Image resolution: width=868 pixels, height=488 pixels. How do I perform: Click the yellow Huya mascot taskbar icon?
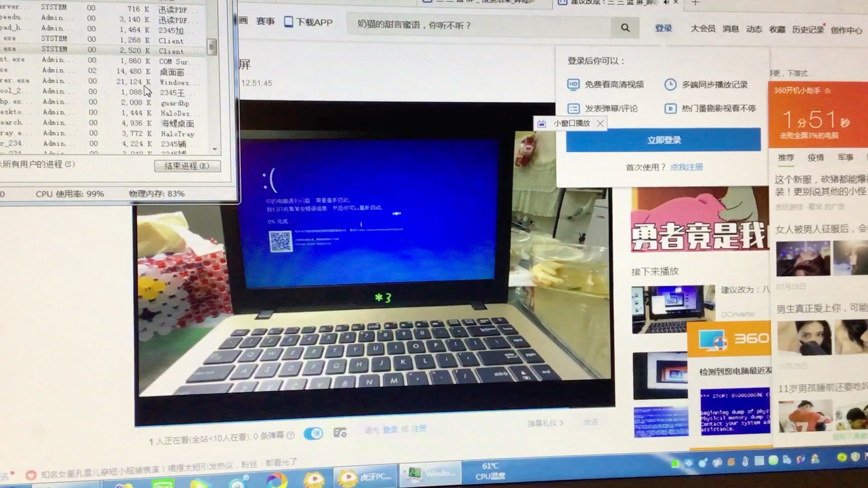(x=314, y=479)
